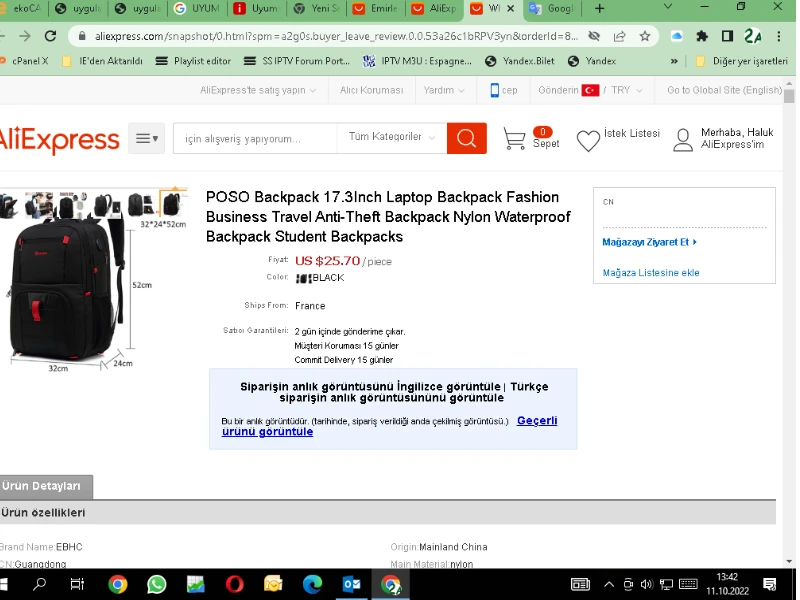Switch to the Google Translate tab
800x600 pixels.
[x=554, y=9]
